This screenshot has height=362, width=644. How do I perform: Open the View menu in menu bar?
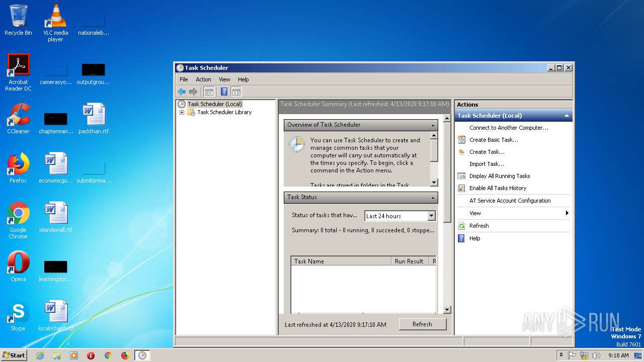tap(224, 79)
